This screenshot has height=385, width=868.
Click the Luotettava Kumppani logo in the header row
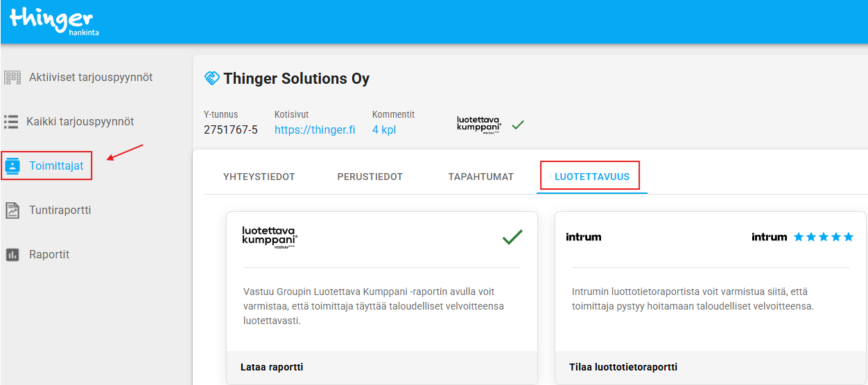478,125
